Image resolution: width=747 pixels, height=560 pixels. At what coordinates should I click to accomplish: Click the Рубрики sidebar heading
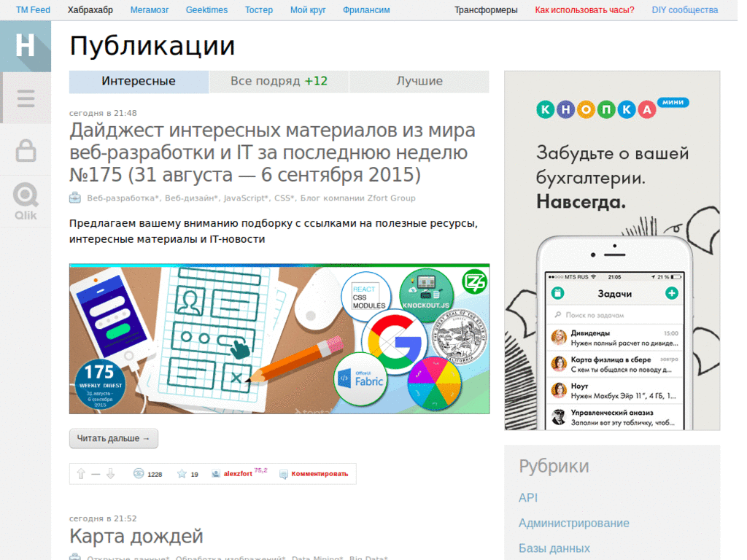coord(554,466)
